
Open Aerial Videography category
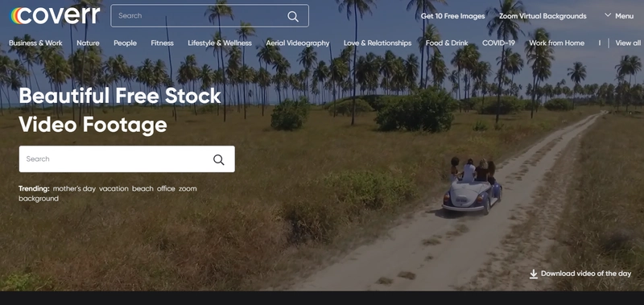298,43
